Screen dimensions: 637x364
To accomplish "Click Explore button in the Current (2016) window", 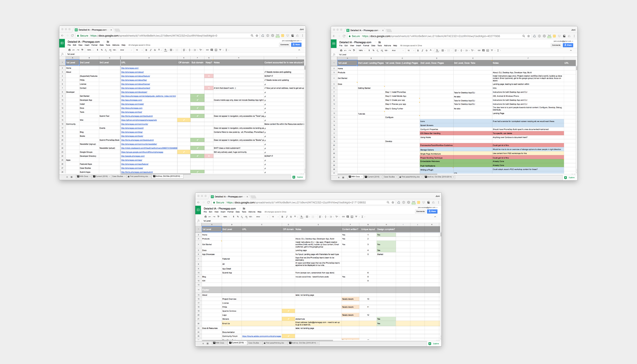I will click(434, 344).
